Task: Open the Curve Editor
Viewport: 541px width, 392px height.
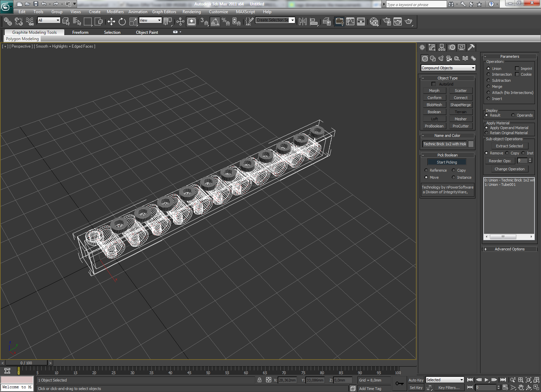Action: 350,22
